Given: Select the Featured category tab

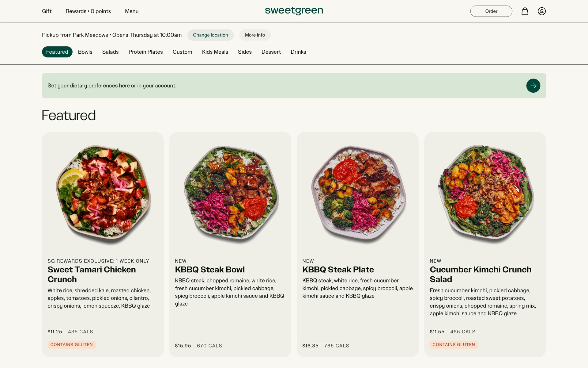Looking at the screenshot, I should pos(57,52).
